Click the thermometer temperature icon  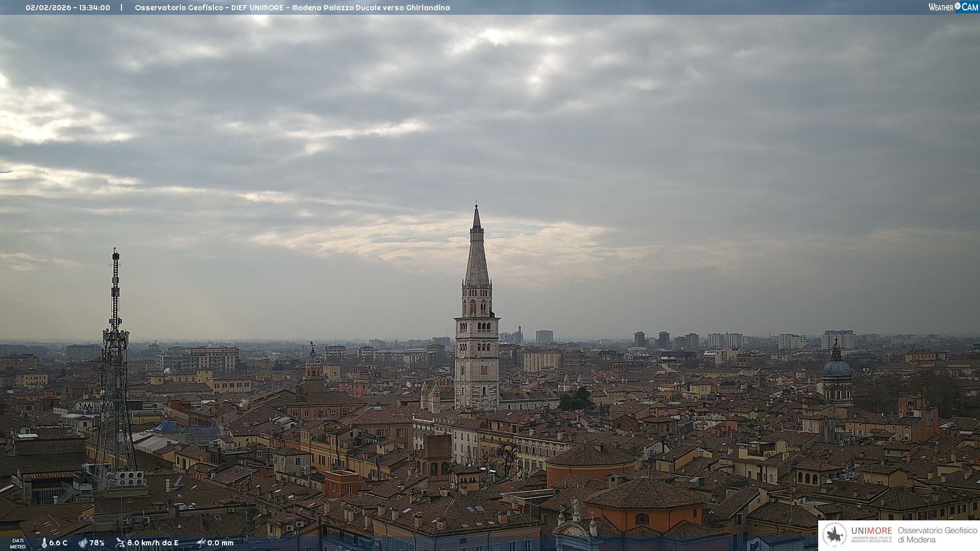(44, 543)
